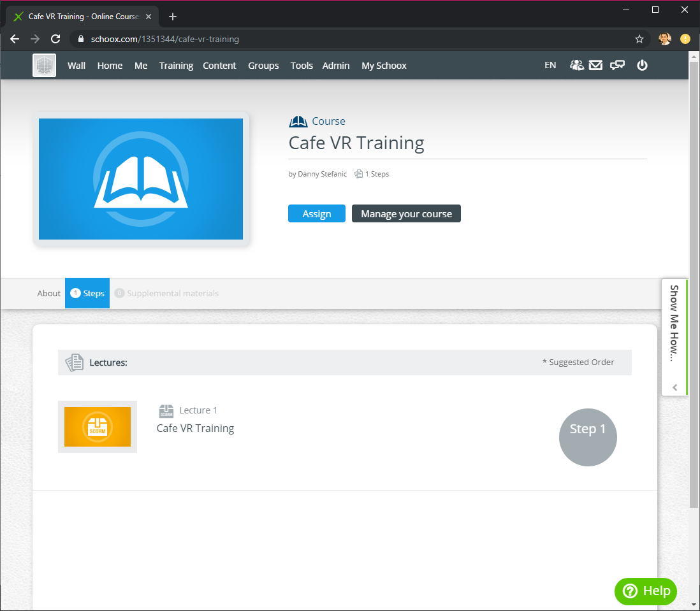
Task: Collapse the Show Me How panel arrow
Action: click(x=674, y=387)
